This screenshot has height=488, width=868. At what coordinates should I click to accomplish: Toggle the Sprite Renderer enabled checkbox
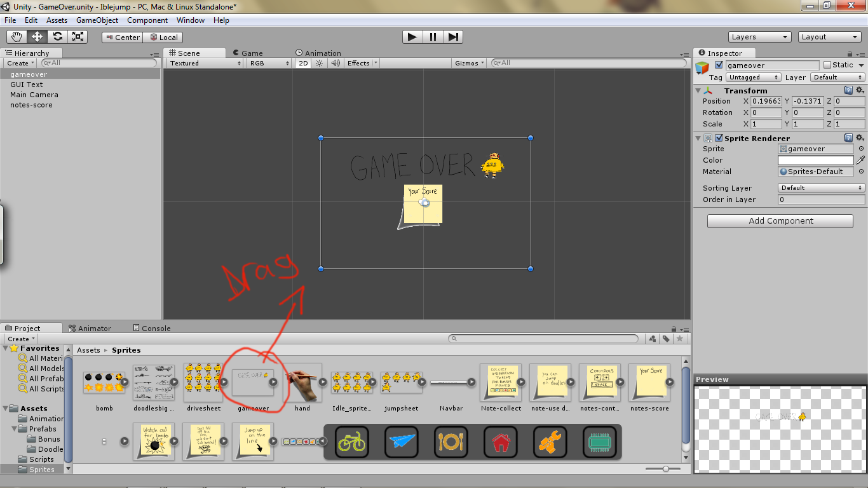pyautogui.click(x=719, y=138)
